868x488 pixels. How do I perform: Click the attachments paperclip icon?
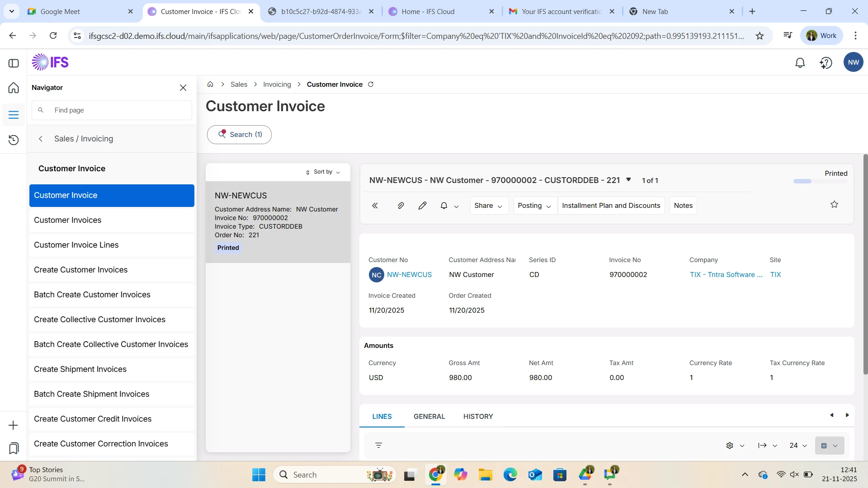(x=401, y=206)
